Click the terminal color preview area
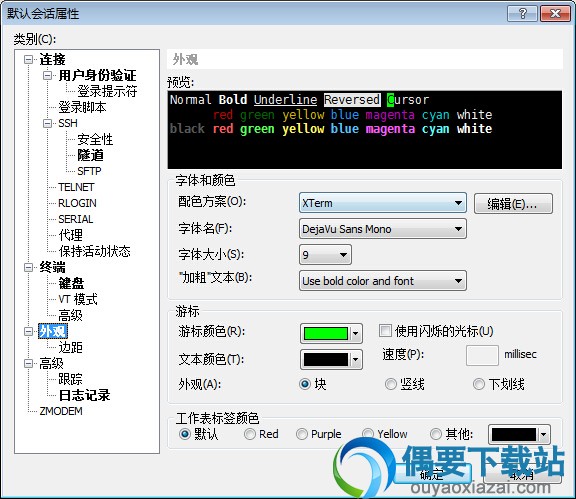 364,130
